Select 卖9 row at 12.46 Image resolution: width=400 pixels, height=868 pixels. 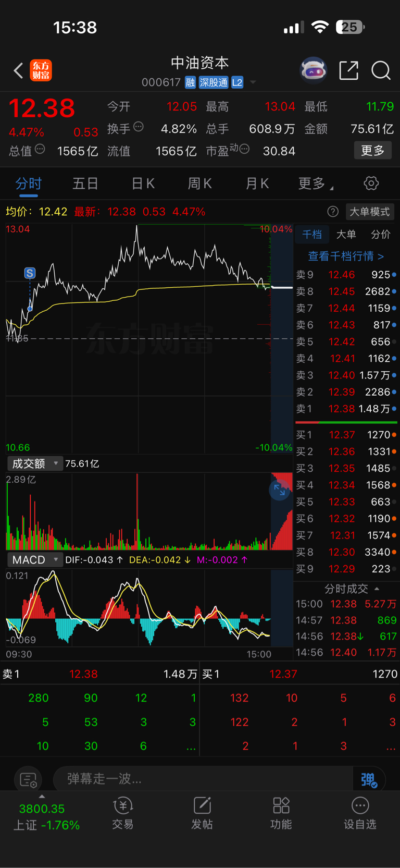(x=346, y=275)
